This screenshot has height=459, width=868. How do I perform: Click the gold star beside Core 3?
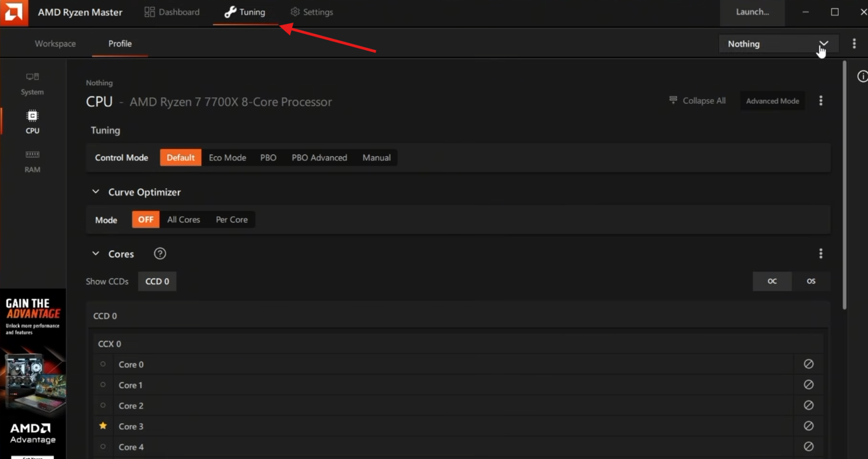[103, 426]
